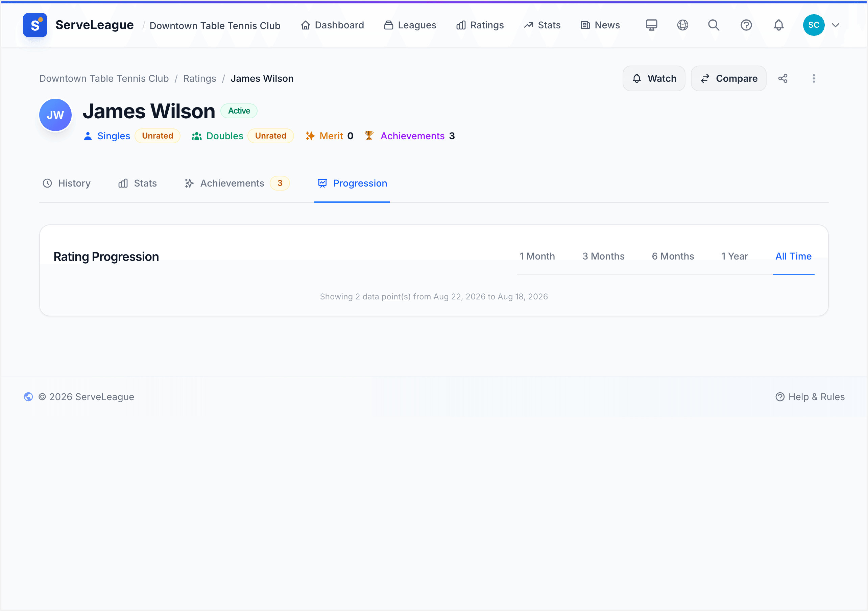Click the SC user avatar

[814, 25]
